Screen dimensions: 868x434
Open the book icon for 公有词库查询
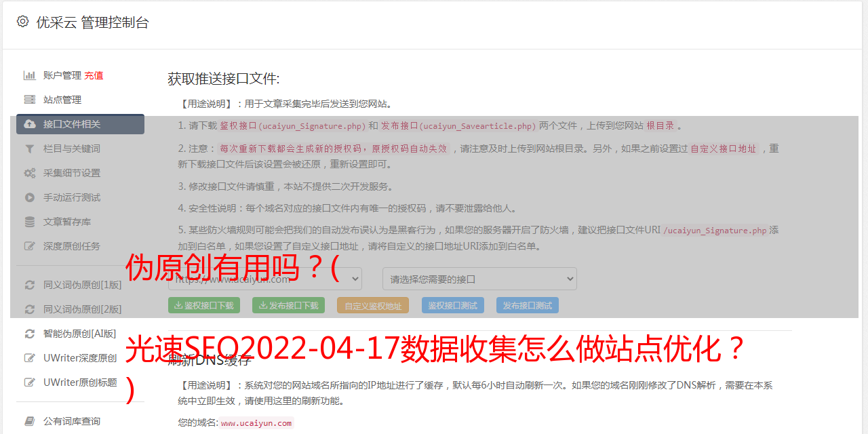click(30, 421)
